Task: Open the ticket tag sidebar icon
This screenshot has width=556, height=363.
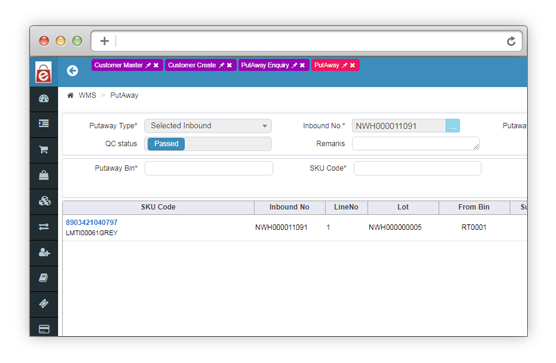Action: pos(44,303)
